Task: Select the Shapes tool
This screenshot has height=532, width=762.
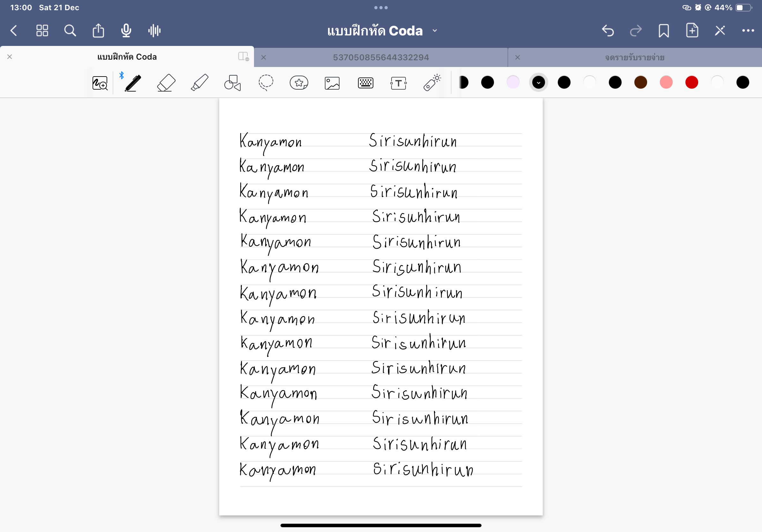Action: point(232,83)
